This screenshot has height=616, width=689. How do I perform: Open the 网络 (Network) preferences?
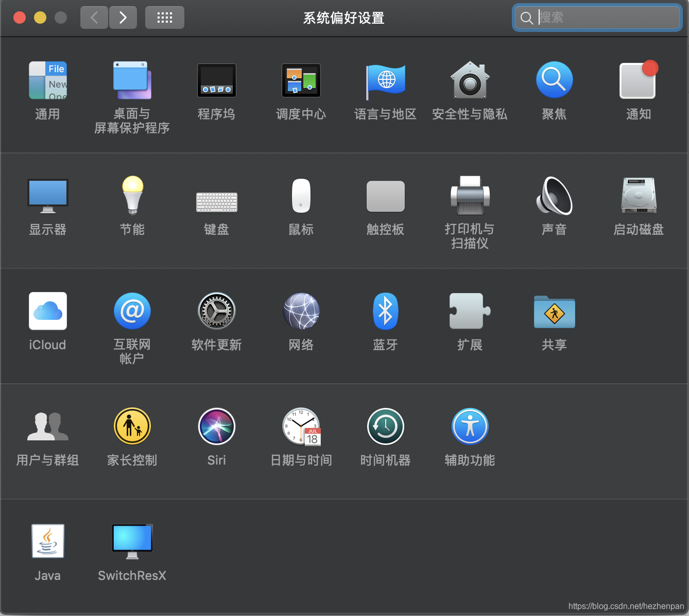point(301,311)
